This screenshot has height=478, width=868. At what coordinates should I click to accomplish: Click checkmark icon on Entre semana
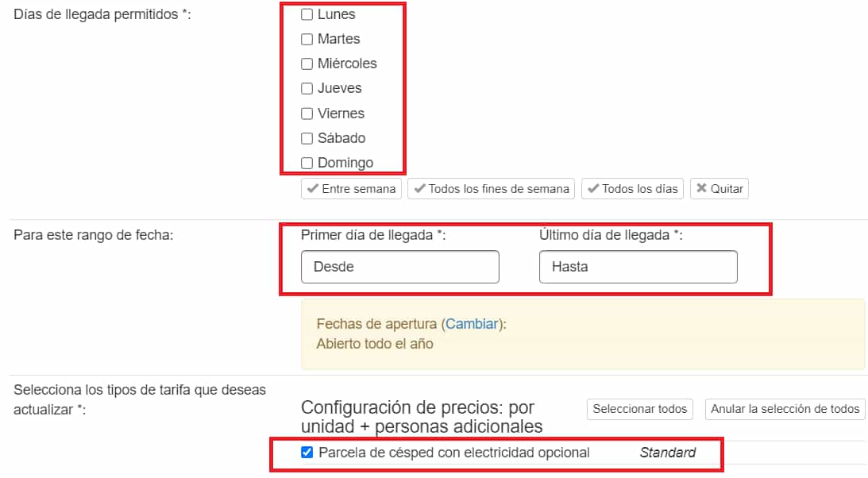coord(313,189)
